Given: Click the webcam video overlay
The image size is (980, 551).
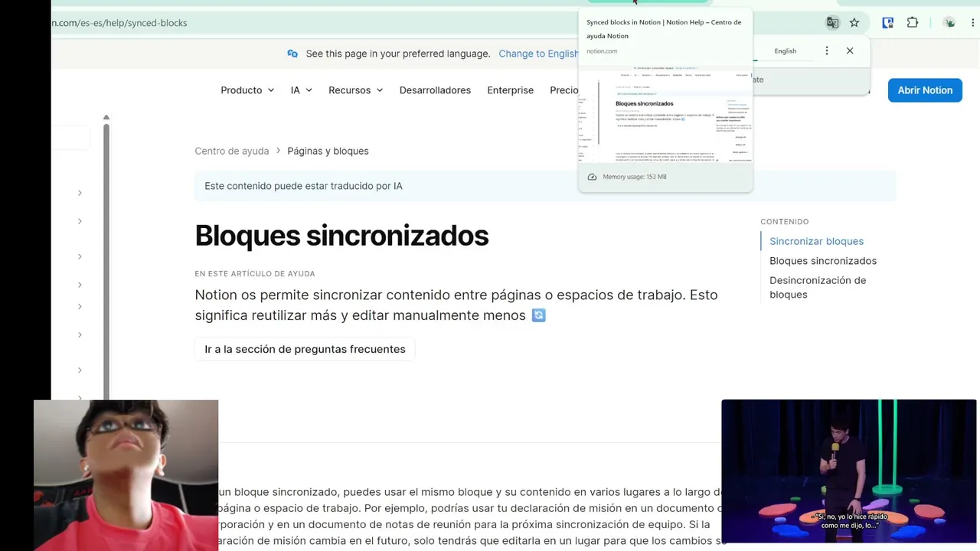Looking at the screenshot, I should point(126,475).
